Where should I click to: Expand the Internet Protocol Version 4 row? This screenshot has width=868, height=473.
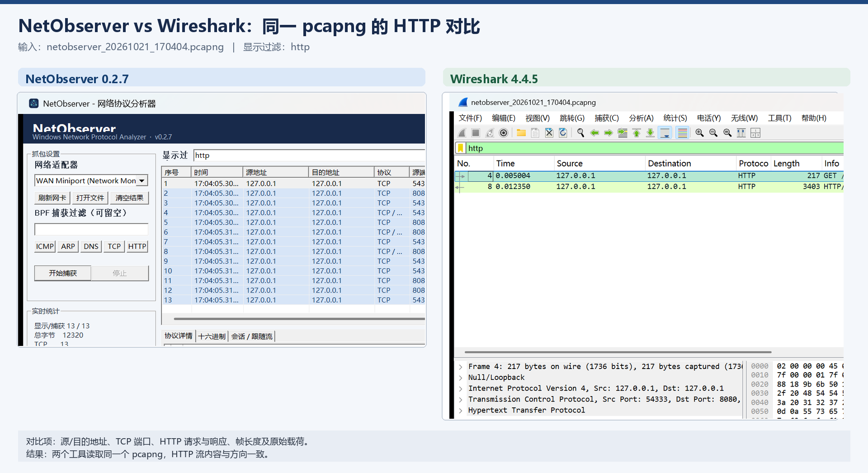pyautogui.click(x=461, y=388)
